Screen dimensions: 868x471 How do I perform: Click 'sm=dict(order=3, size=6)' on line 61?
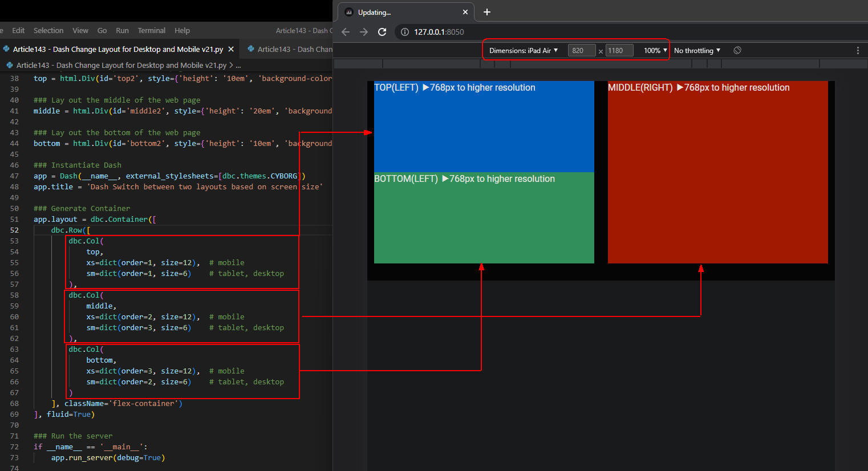[x=139, y=327]
